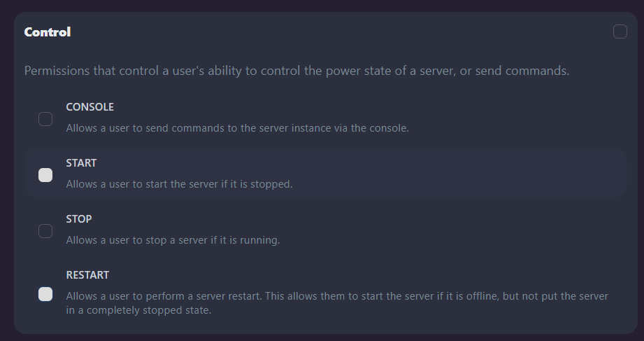Enable the STOP permission checkbox
Image resolution: width=644 pixels, height=341 pixels.
coord(45,231)
